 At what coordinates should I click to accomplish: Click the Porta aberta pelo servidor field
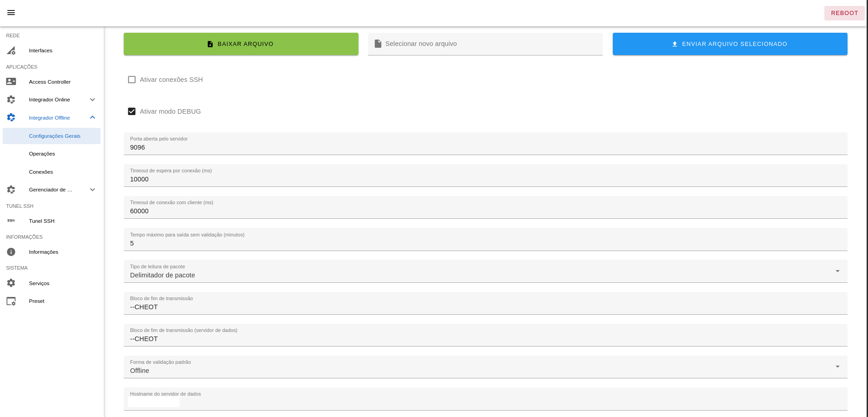(x=485, y=147)
